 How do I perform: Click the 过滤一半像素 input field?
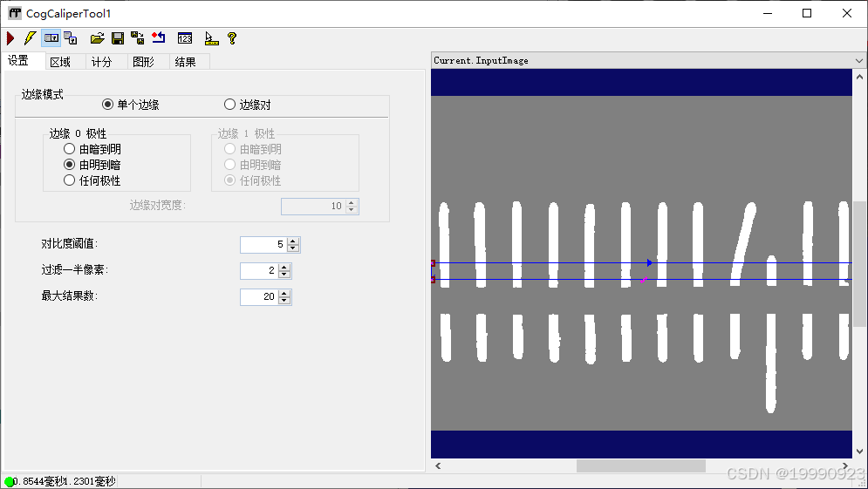(260, 270)
